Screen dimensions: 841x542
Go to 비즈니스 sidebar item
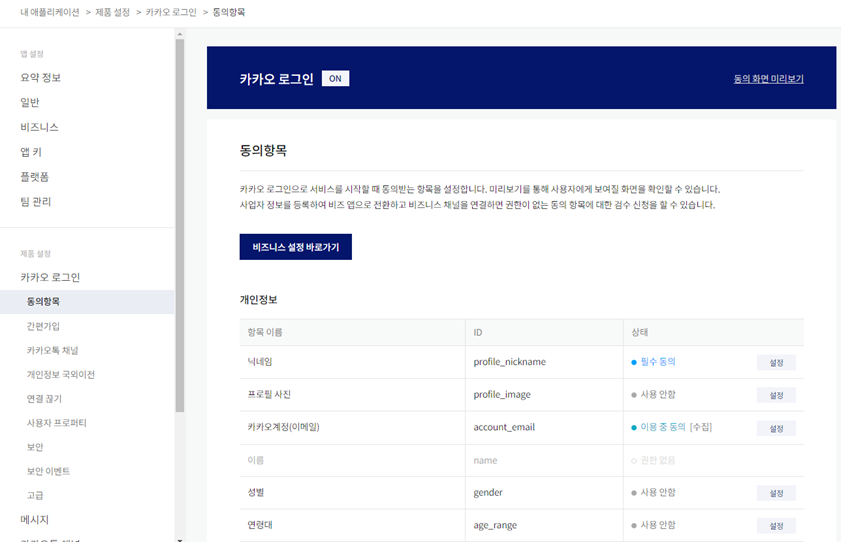point(39,127)
